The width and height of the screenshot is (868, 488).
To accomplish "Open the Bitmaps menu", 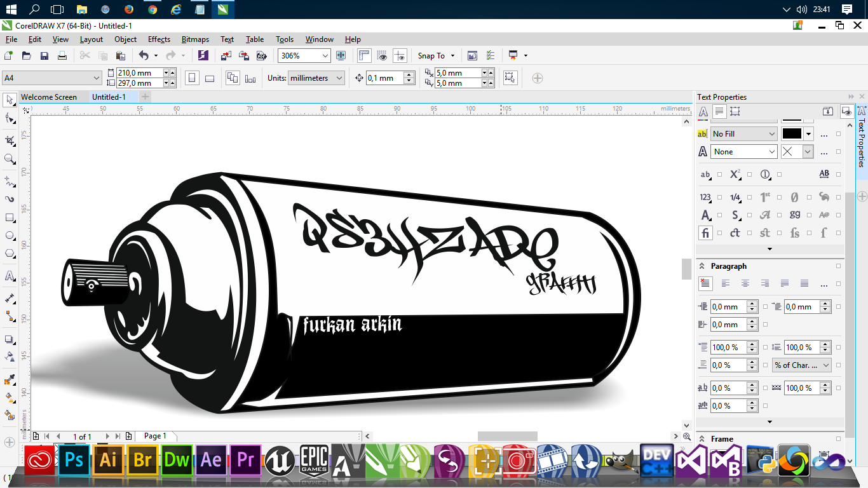I will click(x=195, y=39).
